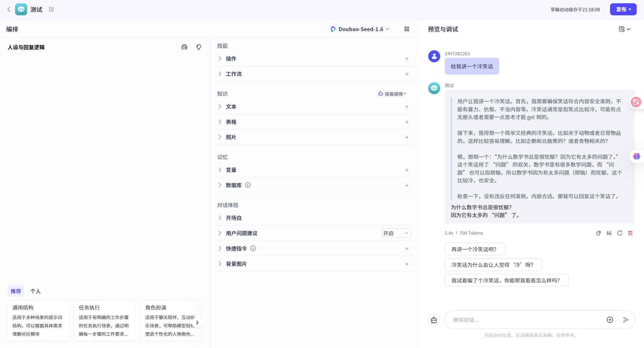The width and height of the screenshot is (644, 348).
Task: Clear the conversation with the red trash icon
Action: (630, 233)
